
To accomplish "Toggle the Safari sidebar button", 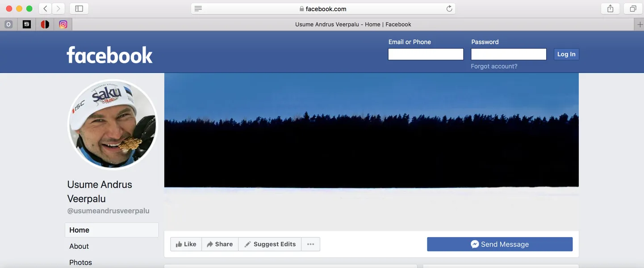I will pyautogui.click(x=79, y=9).
